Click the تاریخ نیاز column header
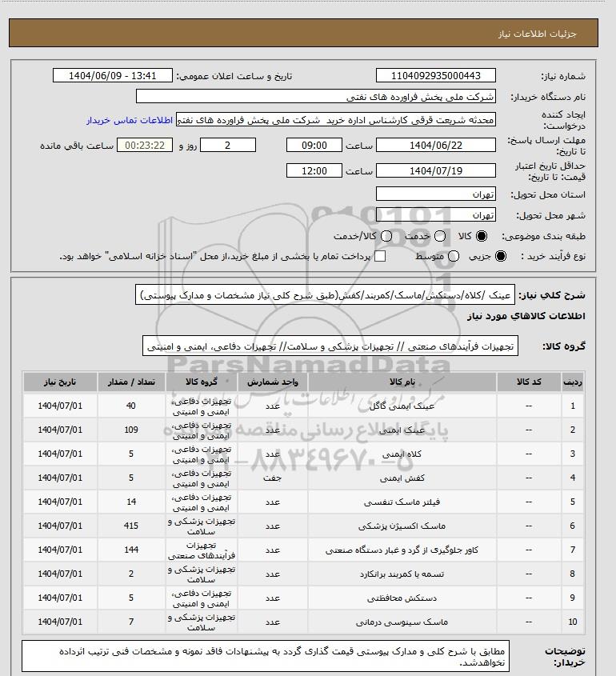The width and height of the screenshot is (616, 676). (x=60, y=382)
